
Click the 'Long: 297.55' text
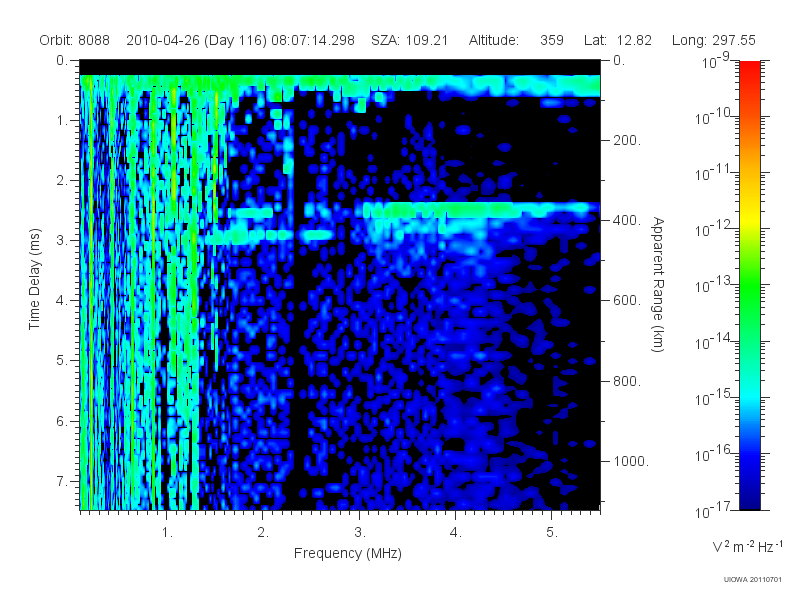point(713,40)
